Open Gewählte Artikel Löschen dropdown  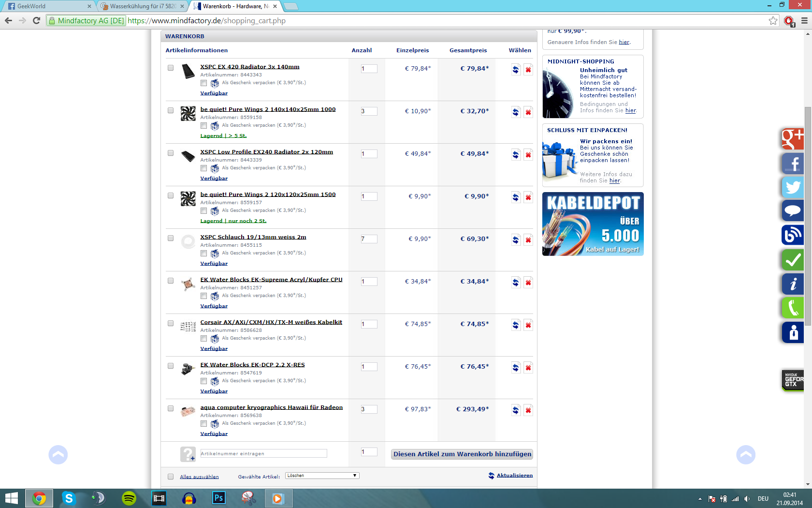[x=322, y=476]
